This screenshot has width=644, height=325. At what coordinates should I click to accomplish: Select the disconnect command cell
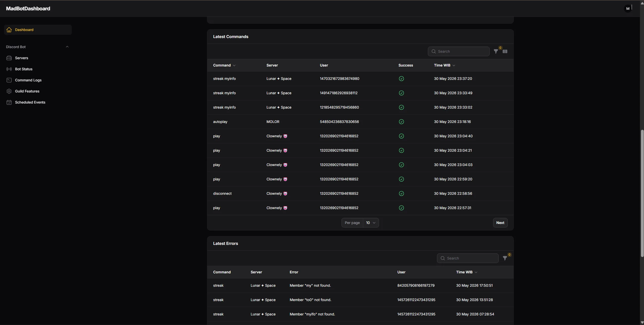pyautogui.click(x=222, y=193)
